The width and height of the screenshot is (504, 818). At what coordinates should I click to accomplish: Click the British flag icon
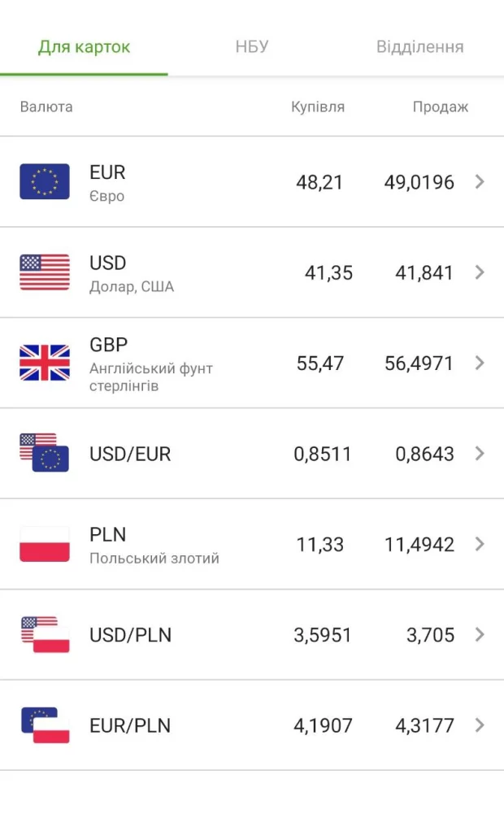(x=45, y=363)
